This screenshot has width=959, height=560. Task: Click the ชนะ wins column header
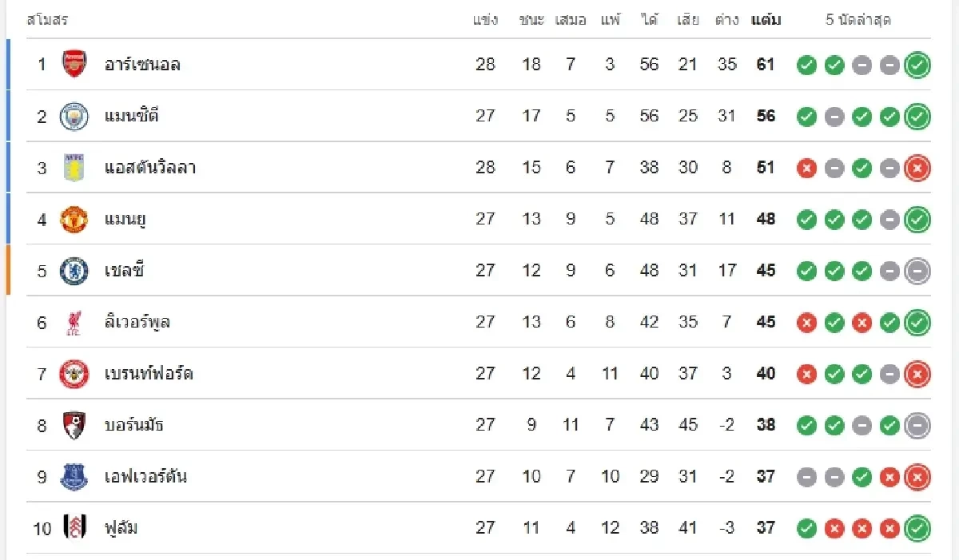pyautogui.click(x=531, y=20)
